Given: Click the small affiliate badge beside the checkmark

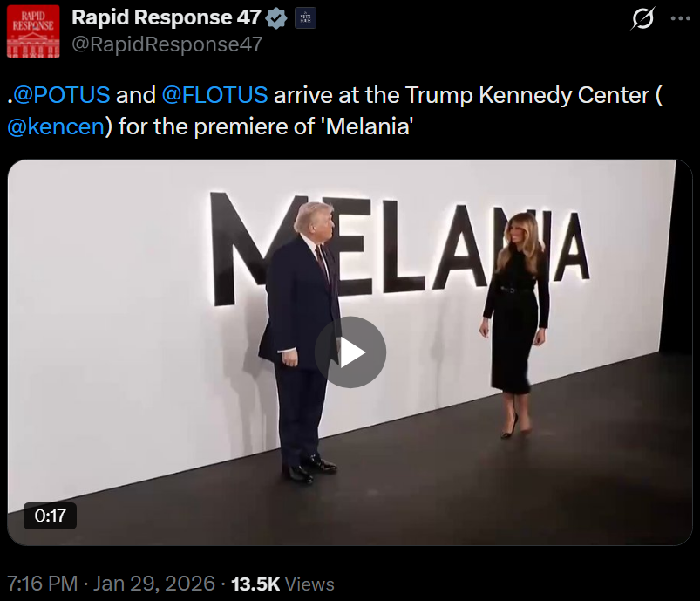Looking at the screenshot, I should pyautogui.click(x=305, y=18).
